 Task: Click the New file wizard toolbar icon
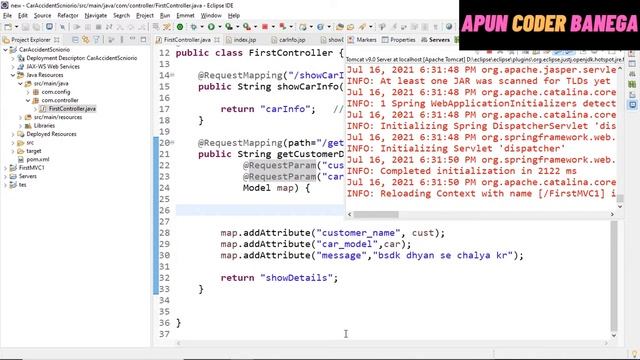(x=8, y=27)
